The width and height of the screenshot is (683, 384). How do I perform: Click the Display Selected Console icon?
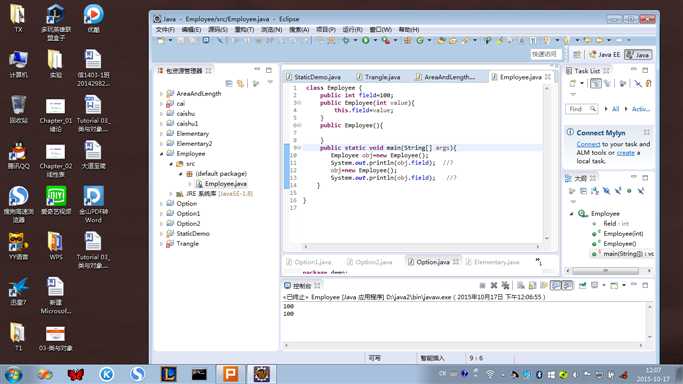click(x=595, y=285)
